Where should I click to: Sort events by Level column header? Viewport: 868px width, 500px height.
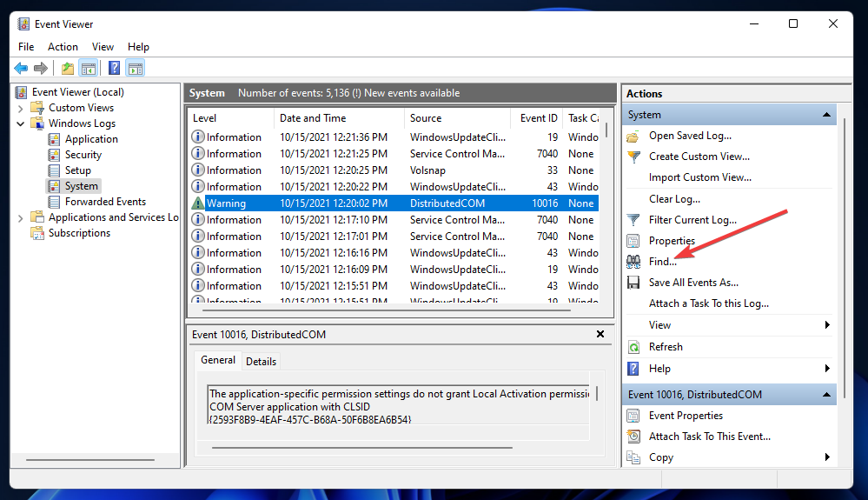pyautogui.click(x=231, y=118)
